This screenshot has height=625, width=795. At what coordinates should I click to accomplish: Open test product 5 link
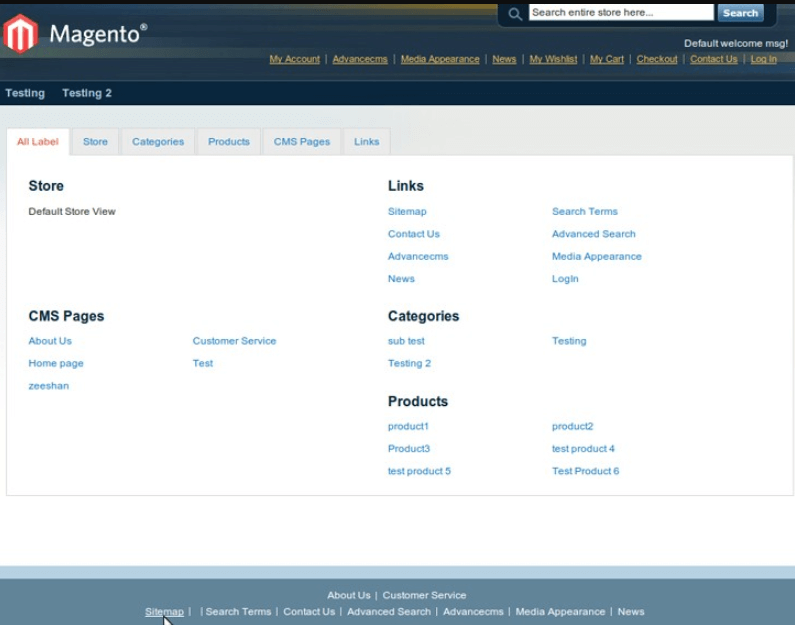click(x=419, y=471)
